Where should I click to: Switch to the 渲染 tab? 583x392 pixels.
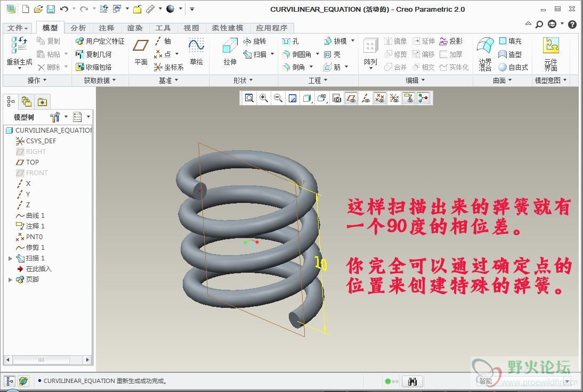click(135, 28)
